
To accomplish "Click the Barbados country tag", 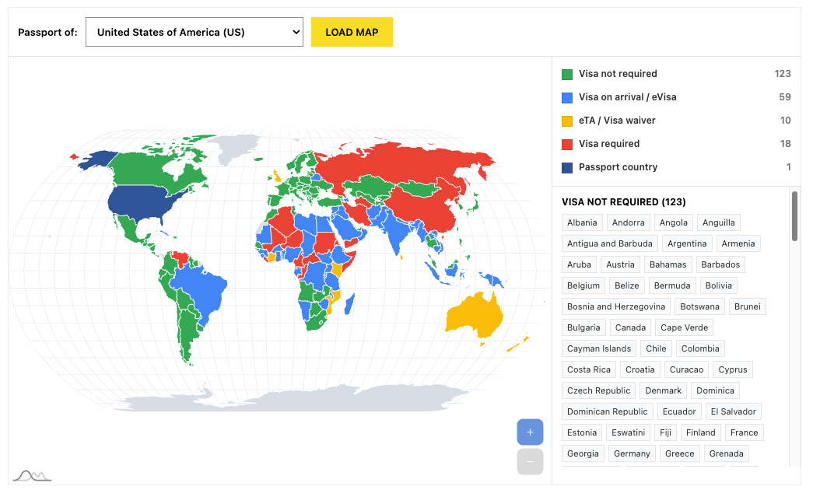I will click(720, 264).
